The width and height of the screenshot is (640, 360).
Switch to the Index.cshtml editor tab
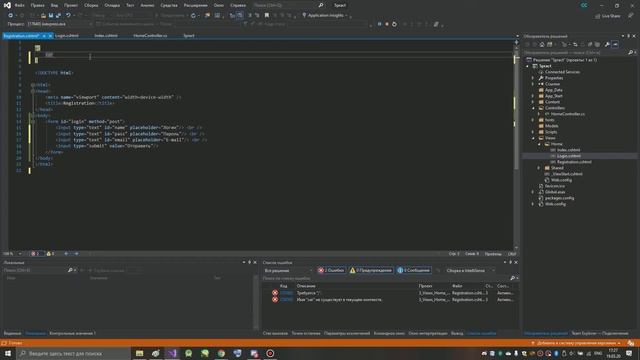pos(106,36)
